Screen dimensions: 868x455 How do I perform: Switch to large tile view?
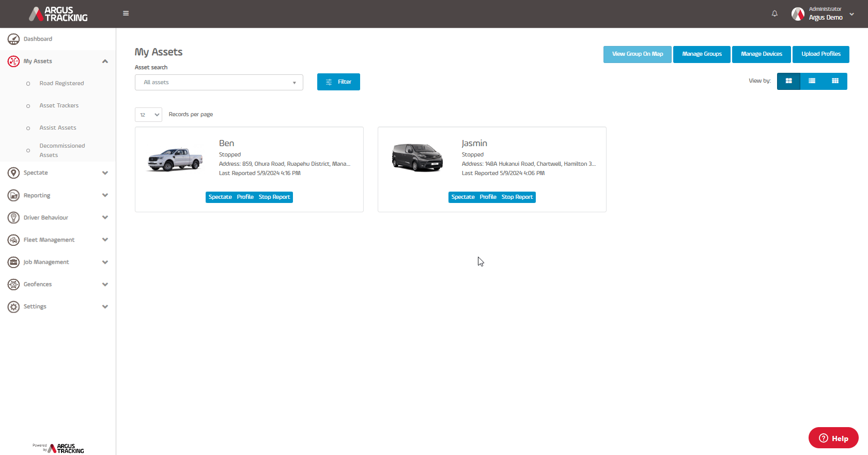click(x=788, y=81)
